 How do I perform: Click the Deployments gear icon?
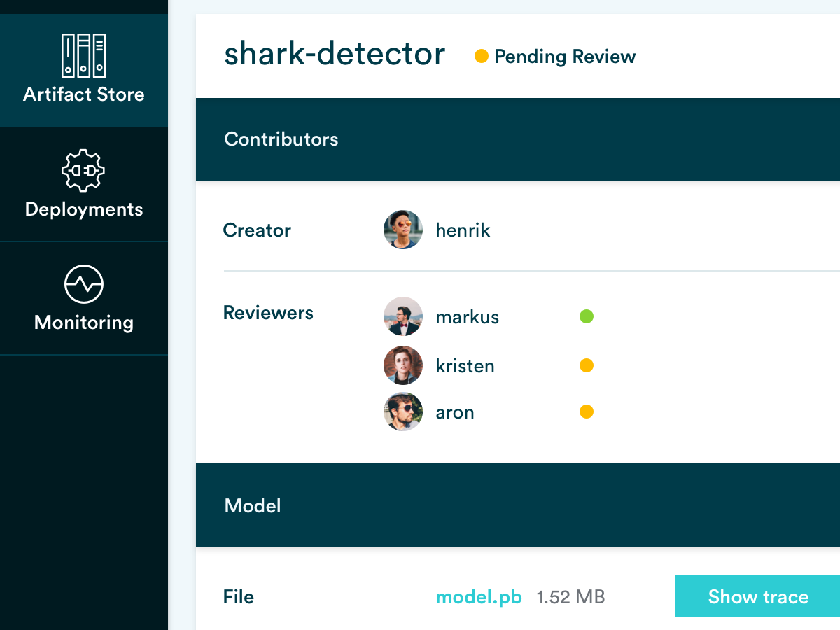click(x=84, y=170)
